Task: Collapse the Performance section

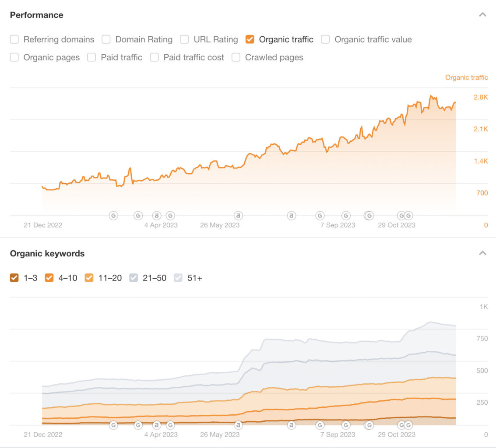Action: (482, 15)
